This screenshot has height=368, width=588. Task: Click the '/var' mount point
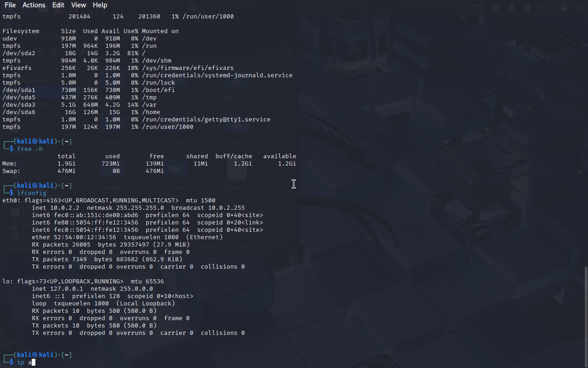pyautogui.click(x=149, y=105)
